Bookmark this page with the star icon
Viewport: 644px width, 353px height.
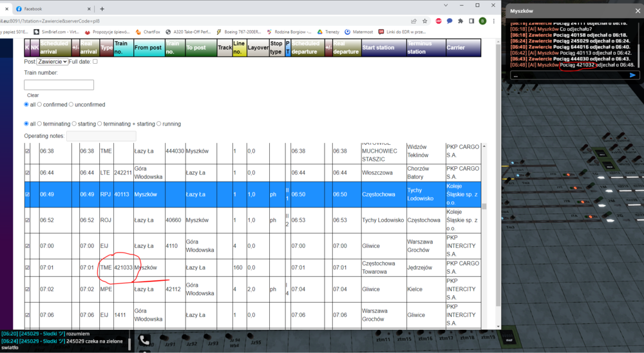coord(424,21)
